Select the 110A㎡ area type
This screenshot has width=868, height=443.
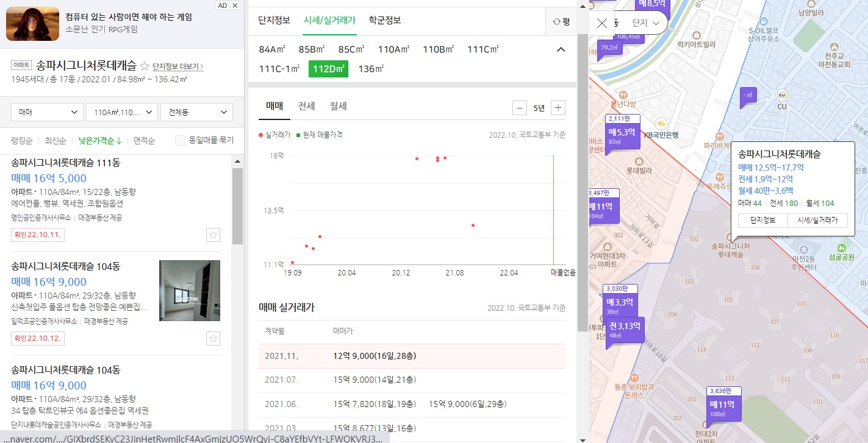(393, 49)
